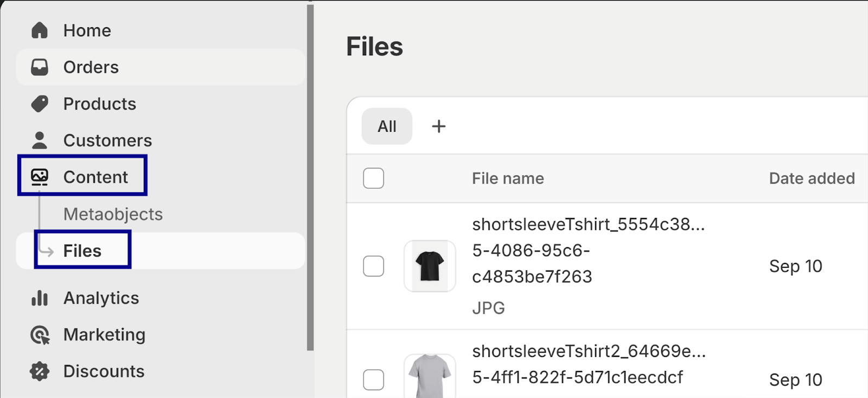This screenshot has width=868, height=398.
Task: Open Orders section
Action: point(161,67)
